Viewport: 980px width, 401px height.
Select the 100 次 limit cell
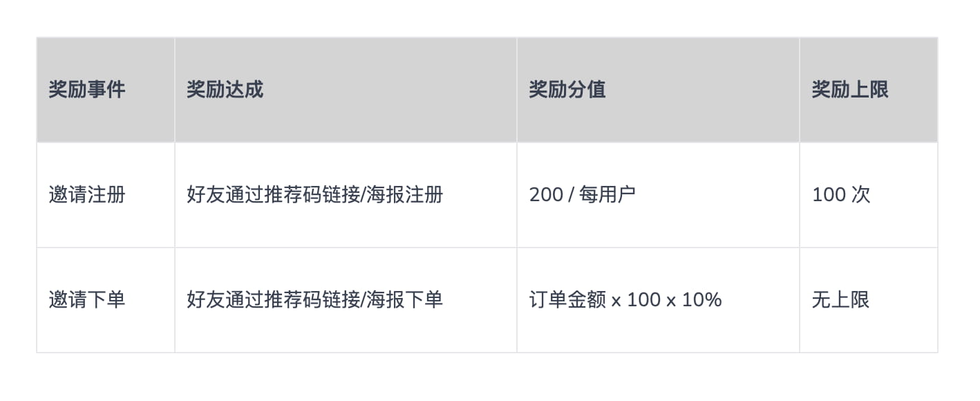(869, 195)
